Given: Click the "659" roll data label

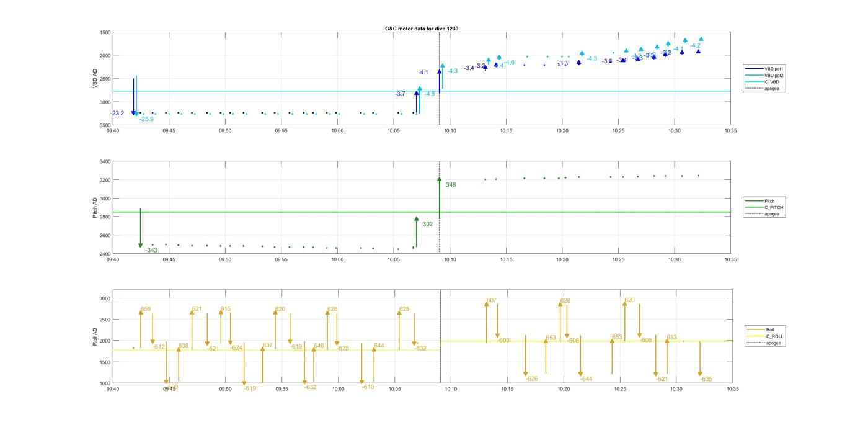Looking at the screenshot, I should pos(146,309).
